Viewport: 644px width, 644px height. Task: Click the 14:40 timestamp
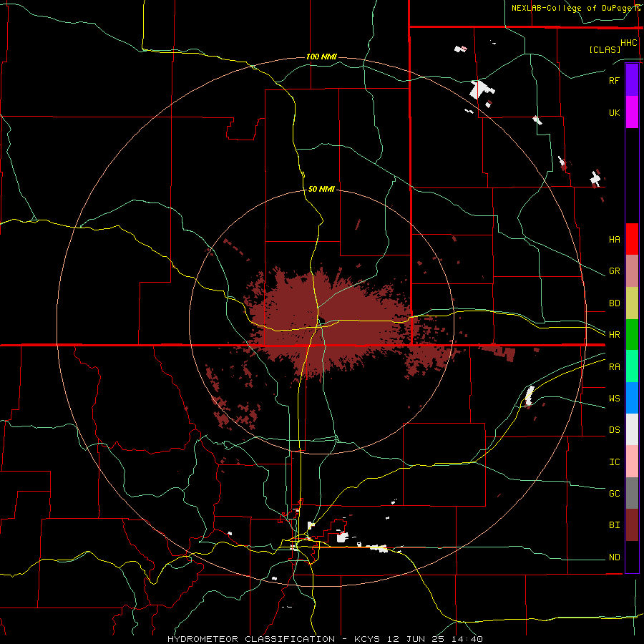(x=466, y=639)
